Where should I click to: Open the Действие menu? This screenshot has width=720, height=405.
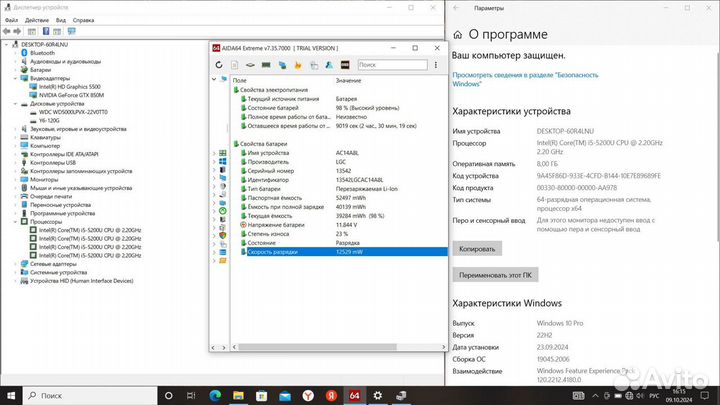pos(37,20)
